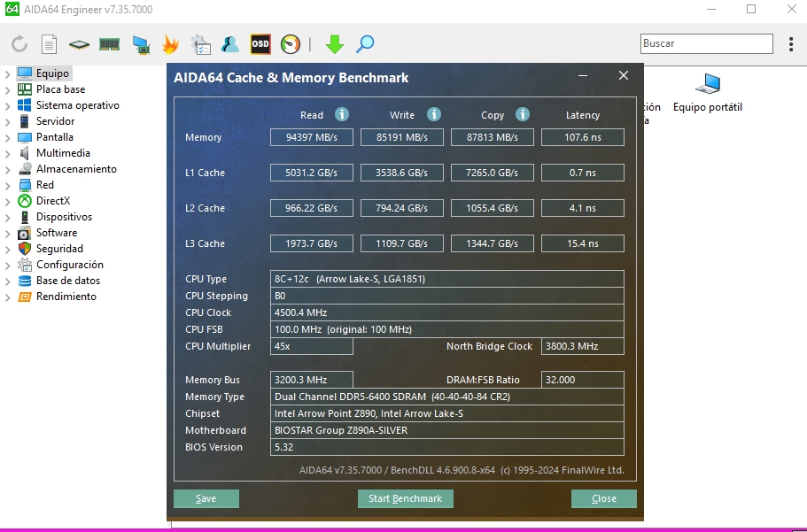The image size is (807, 532).
Task: Select Seguridad in the tree
Action: 59,249
